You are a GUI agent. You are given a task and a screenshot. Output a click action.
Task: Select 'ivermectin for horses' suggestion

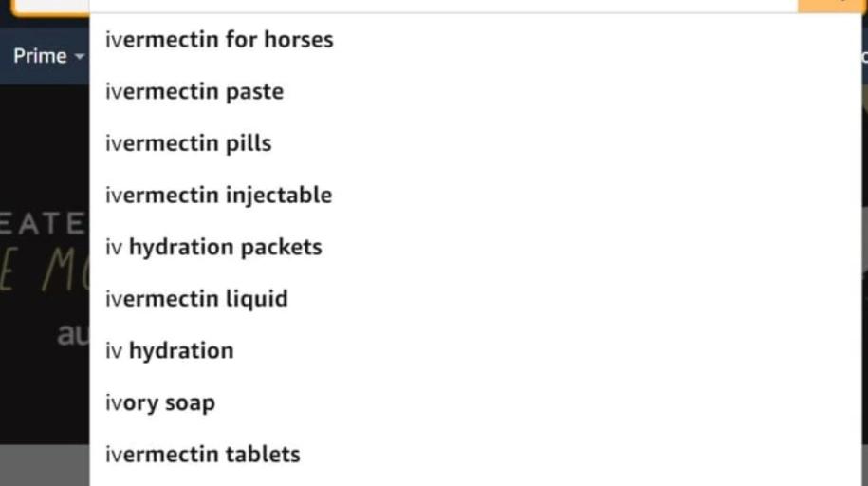(219, 40)
